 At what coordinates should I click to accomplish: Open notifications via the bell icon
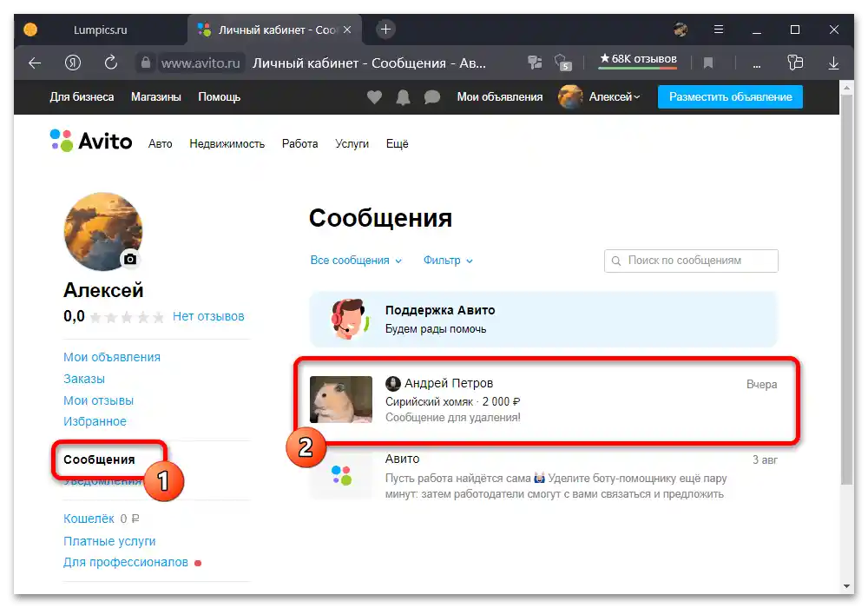(403, 97)
